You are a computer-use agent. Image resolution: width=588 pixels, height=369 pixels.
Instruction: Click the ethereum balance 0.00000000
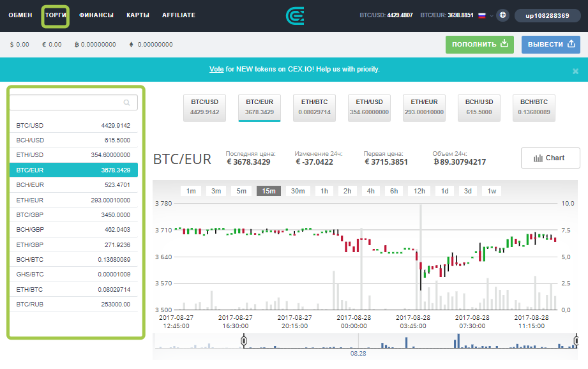(151, 44)
